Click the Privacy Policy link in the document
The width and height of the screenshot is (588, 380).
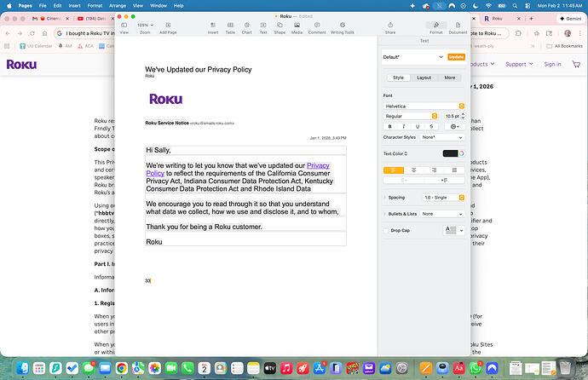coord(318,165)
